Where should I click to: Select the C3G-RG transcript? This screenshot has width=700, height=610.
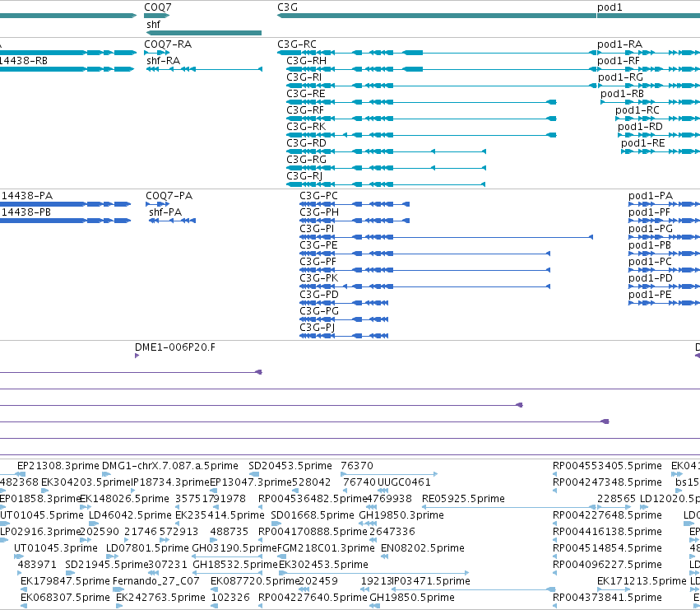[x=386, y=168]
